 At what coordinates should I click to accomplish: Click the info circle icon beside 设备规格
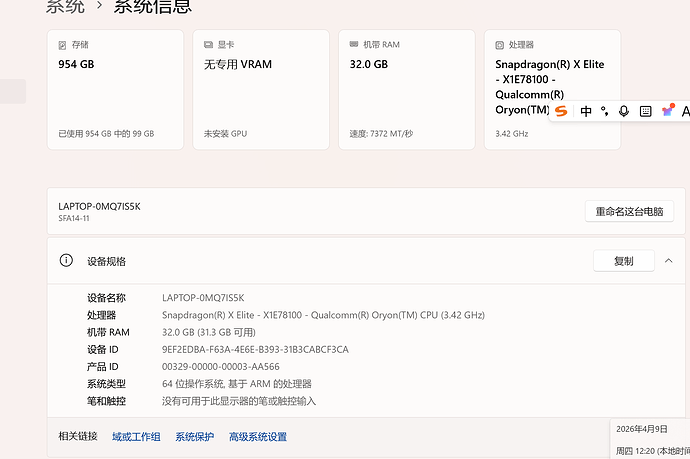(x=66, y=261)
